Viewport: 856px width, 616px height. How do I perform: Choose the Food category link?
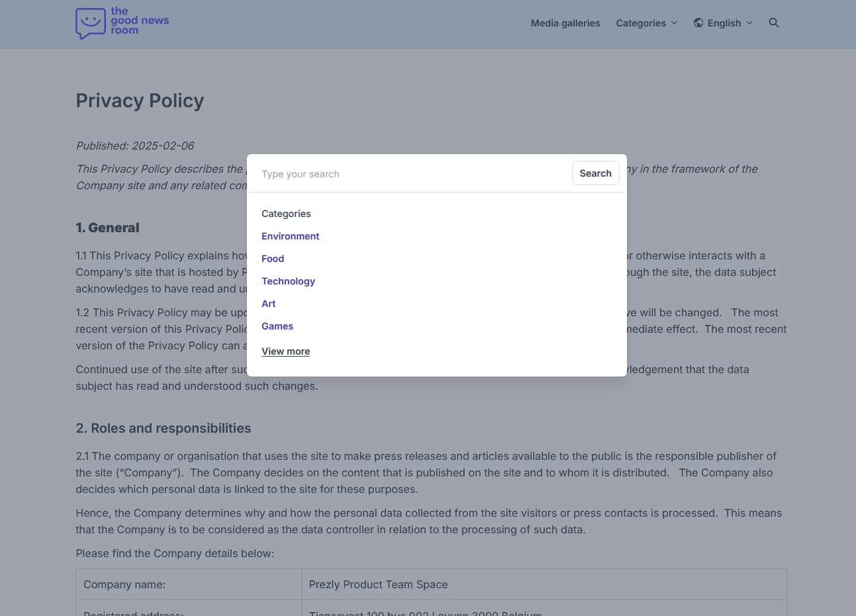click(273, 259)
